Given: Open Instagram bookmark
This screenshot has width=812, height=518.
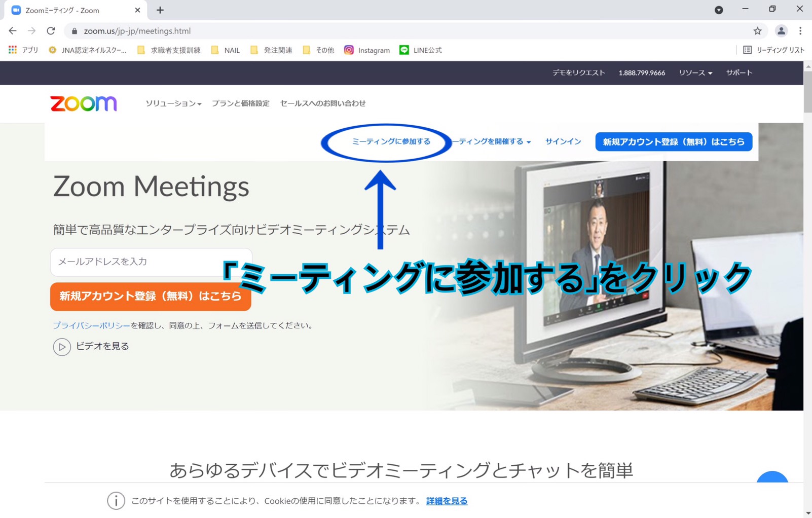Looking at the screenshot, I should tap(367, 50).
